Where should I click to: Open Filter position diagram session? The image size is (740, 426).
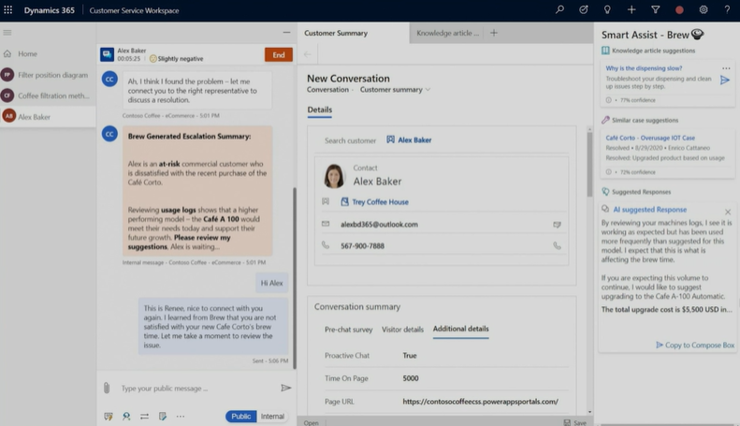pyautogui.click(x=48, y=75)
